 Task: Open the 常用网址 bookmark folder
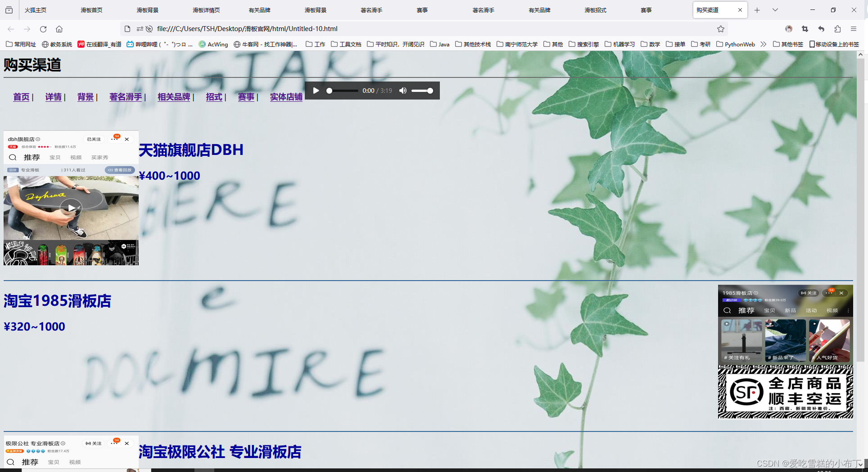(21, 44)
